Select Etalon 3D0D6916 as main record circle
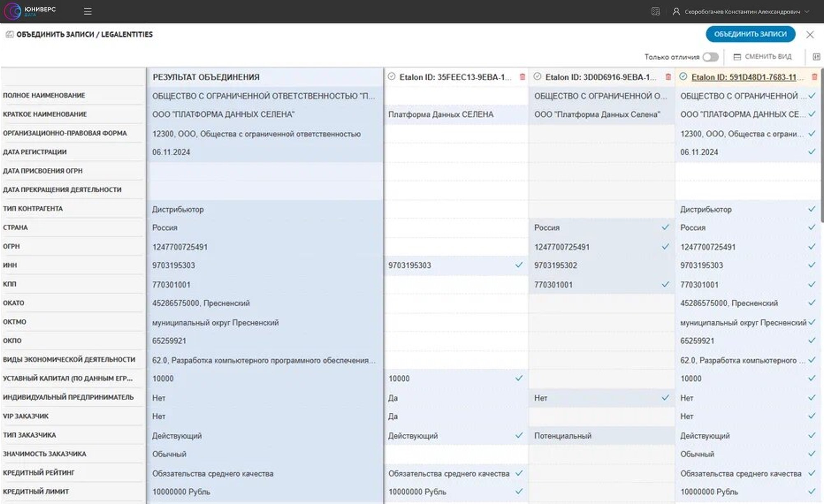Viewport: 824px width, 504px height. tap(537, 76)
